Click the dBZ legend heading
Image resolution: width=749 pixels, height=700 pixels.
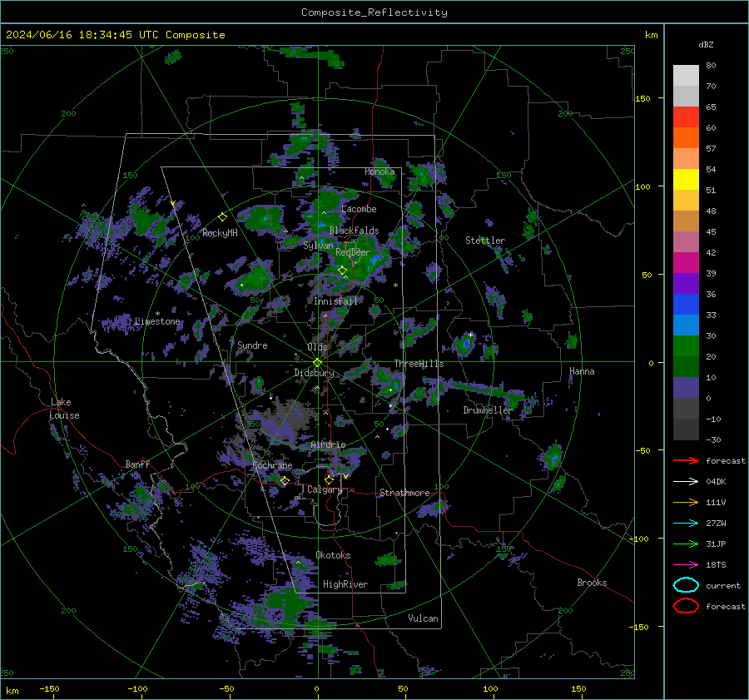pos(706,44)
